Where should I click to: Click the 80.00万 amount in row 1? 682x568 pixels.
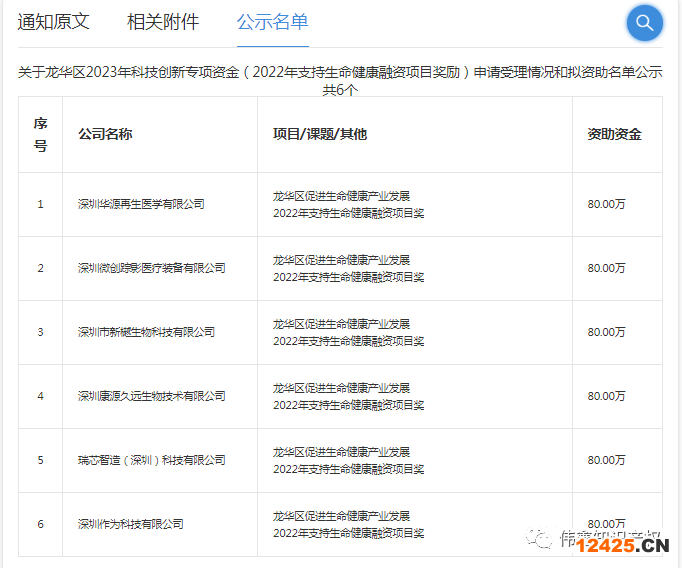pyautogui.click(x=606, y=204)
